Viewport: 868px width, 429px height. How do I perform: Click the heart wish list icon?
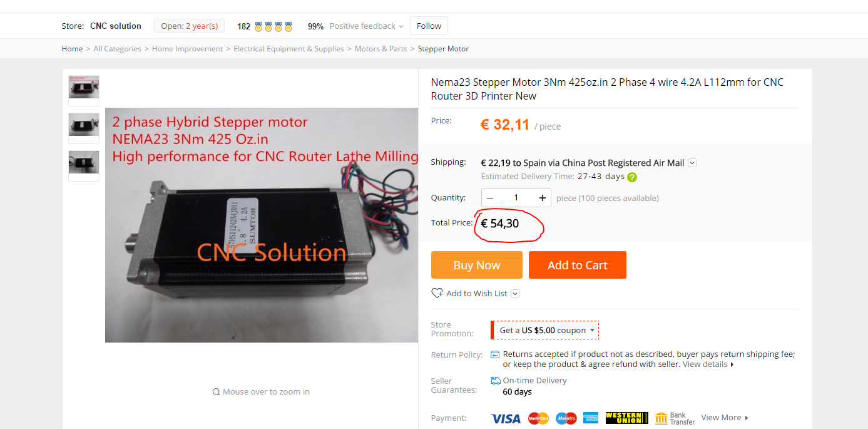(437, 293)
